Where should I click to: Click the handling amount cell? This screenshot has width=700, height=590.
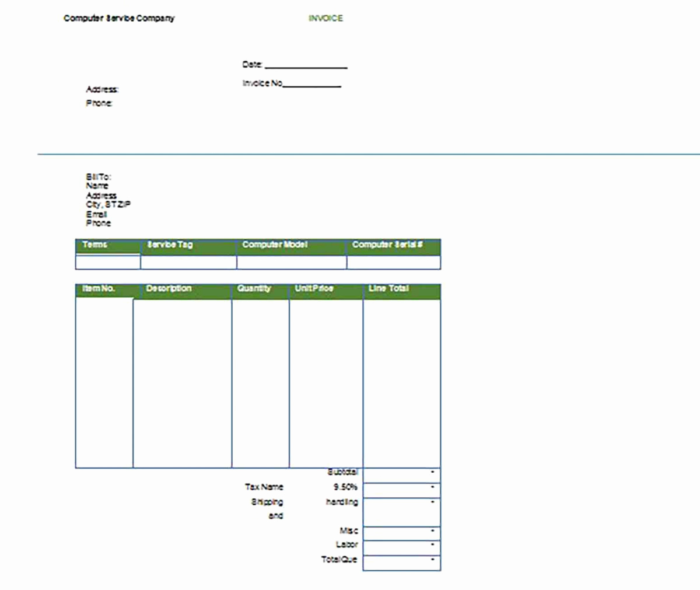(402, 512)
